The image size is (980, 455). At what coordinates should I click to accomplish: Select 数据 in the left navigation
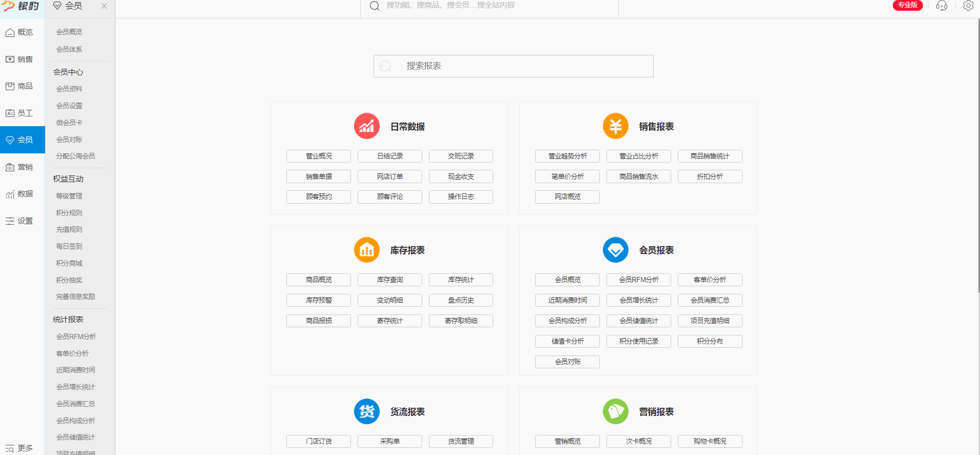point(19,194)
